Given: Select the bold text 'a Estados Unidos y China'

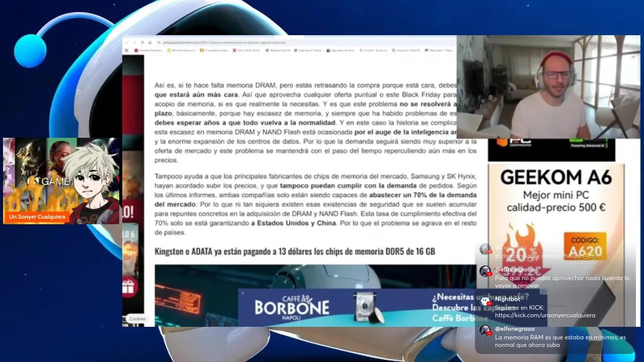Looking at the screenshot, I should (x=293, y=223).
